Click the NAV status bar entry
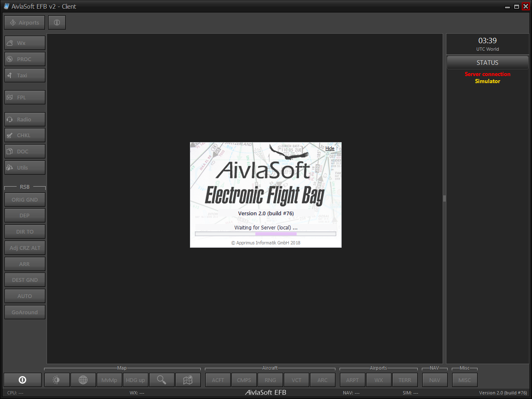Image resolution: width=532 pixels, height=399 pixels. click(351, 393)
